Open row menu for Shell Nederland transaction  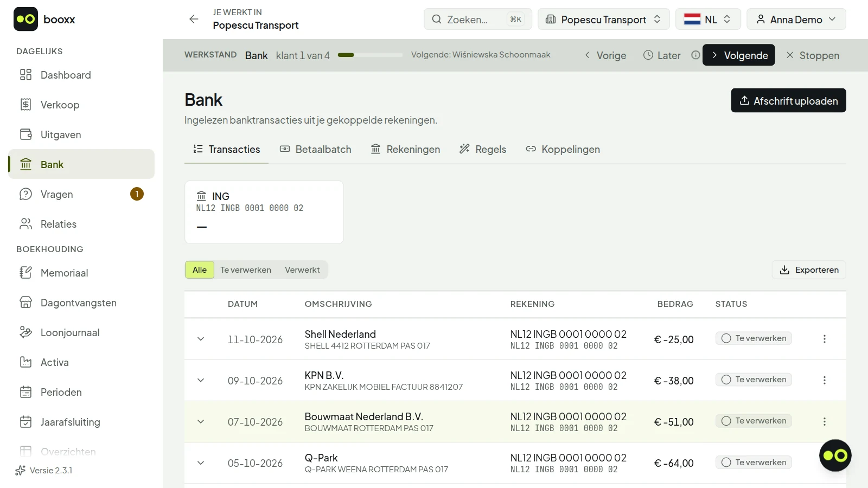point(825,339)
